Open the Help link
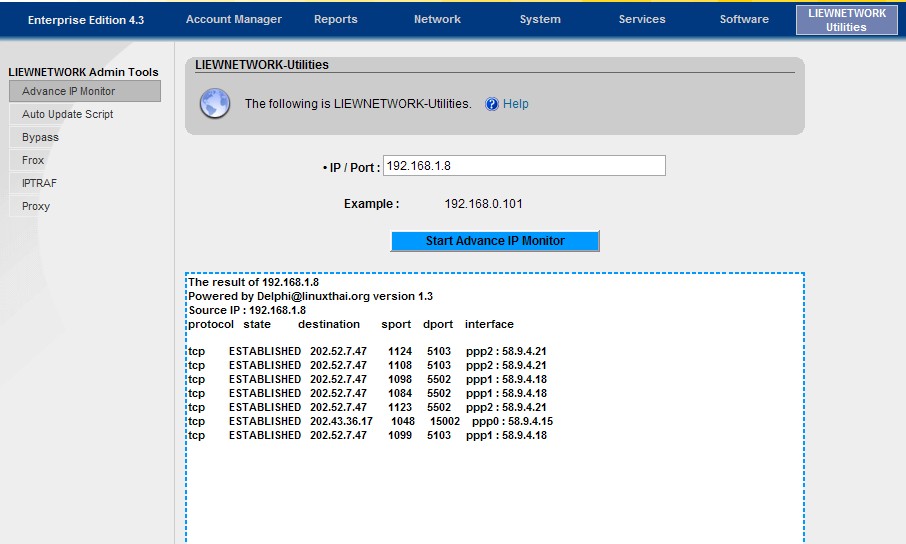 coord(515,104)
